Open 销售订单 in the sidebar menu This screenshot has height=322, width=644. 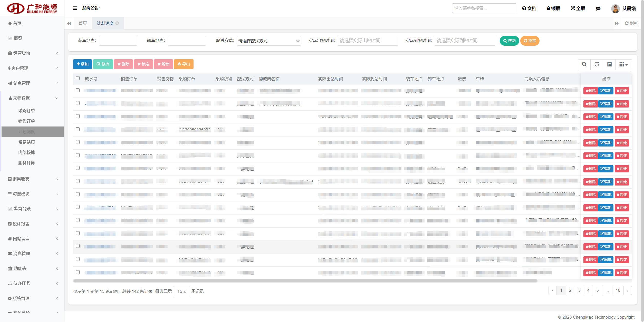[x=26, y=121]
